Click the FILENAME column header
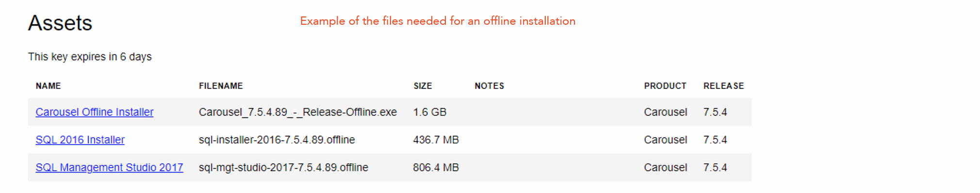The width and height of the screenshot is (980, 193). (x=221, y=86)
